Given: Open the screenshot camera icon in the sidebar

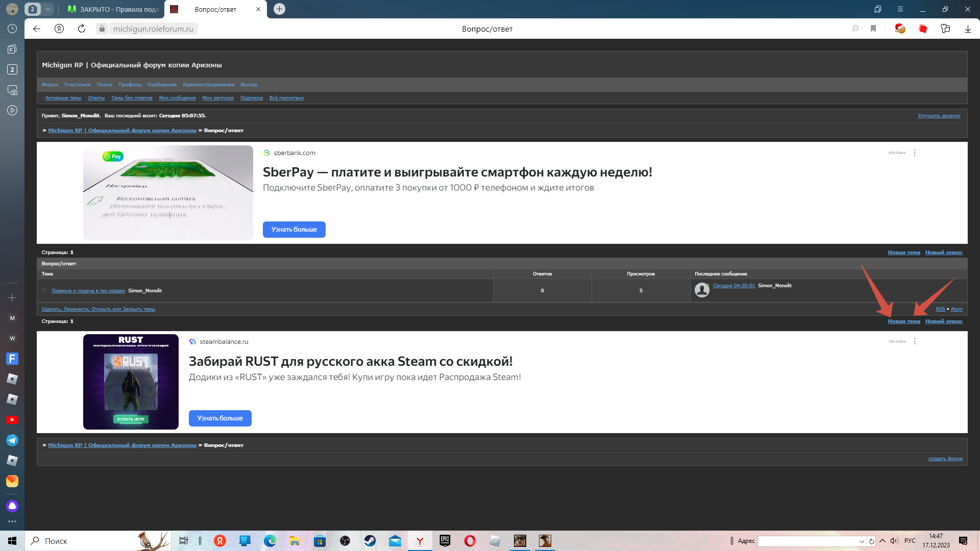Looking at the screenshot, I should [x=12, y=90].
